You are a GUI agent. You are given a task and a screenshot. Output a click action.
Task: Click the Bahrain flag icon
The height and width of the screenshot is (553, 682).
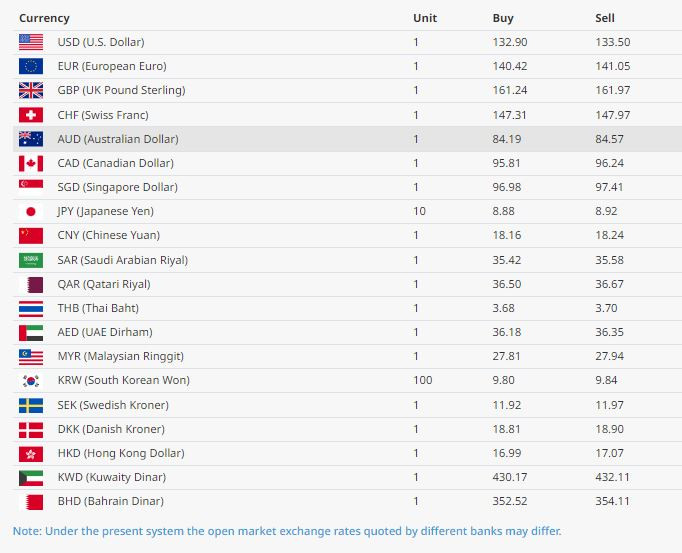click(x=31, y=501)
